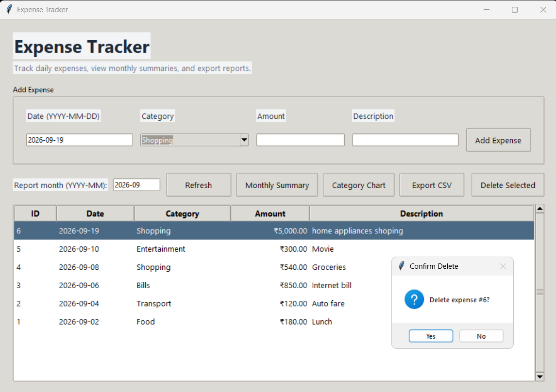The height and width of the screenshot is (392, 556).
Task: Click the Category column header
Action: pyautogui.click(x=182, y=213)
